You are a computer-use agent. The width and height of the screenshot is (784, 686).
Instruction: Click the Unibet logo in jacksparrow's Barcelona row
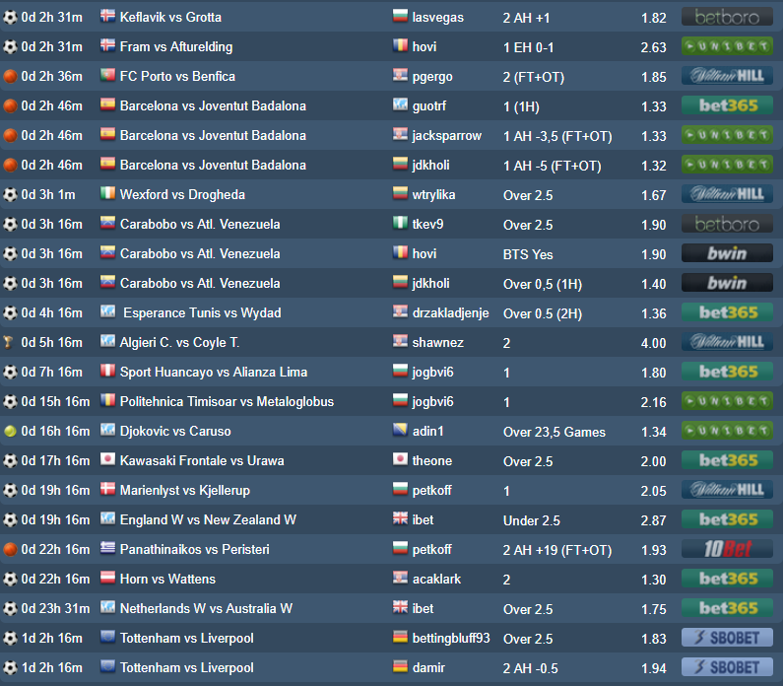[x=727, y=135]
